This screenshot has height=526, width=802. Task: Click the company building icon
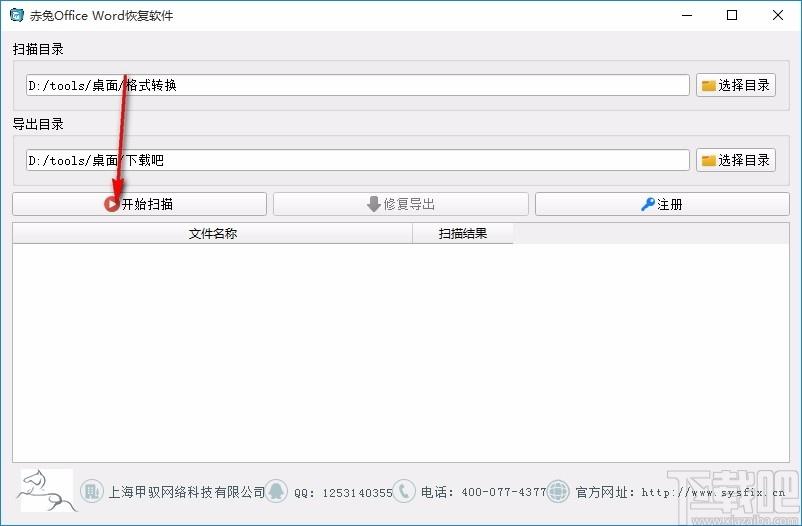92,492
